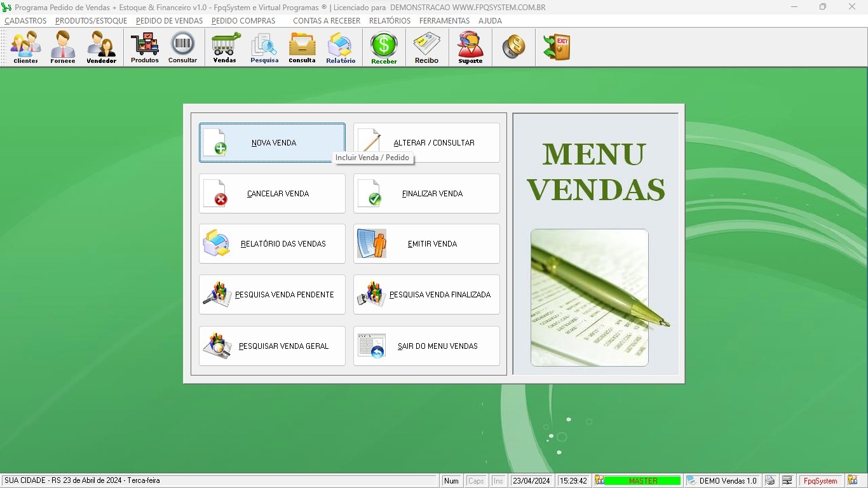Click the Pesquisa magnifier icon
This screenshot has width=868, height=488.
264,48
